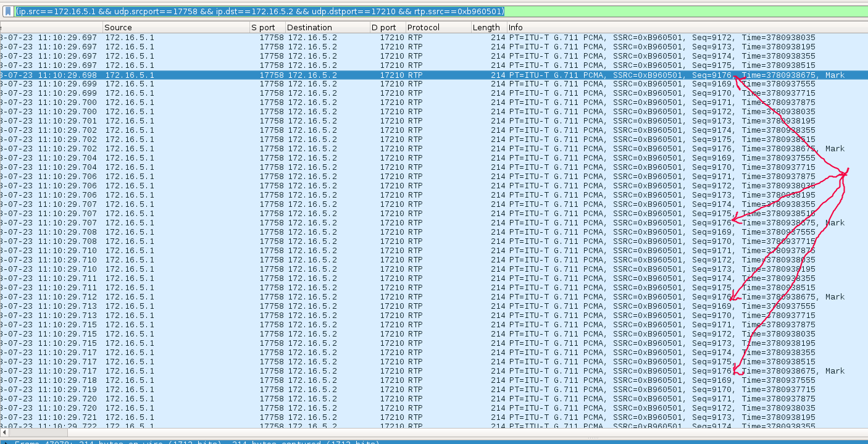This screenshot has height=444, width=868.
Task: Click the display filter bookmark icon
Action: tap(7, 11)
